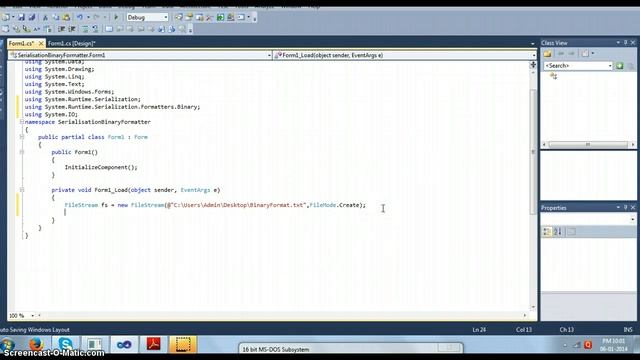The image size is (640, 360).
Task: Click the split window handle above scrollbar
Action: (x=533, y=64)
